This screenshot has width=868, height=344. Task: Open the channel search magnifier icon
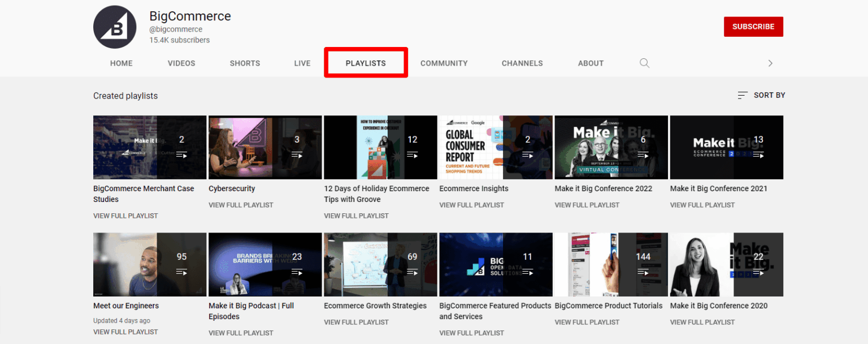[x=644, y=63]
